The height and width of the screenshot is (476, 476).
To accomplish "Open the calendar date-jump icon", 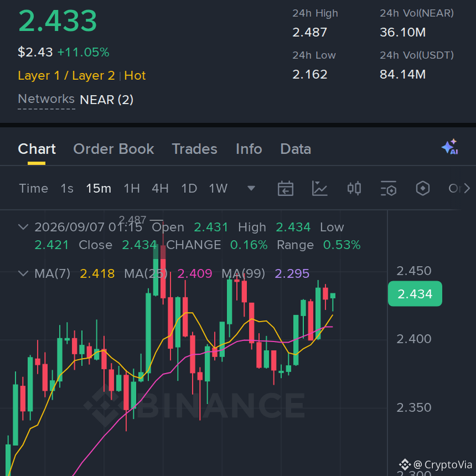I will 285,189.
